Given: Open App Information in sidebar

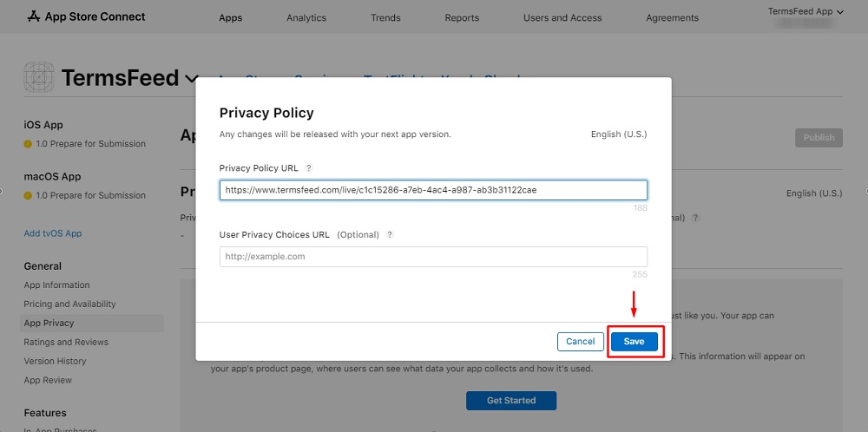Looking at the screenshot, I should point(56,285).
